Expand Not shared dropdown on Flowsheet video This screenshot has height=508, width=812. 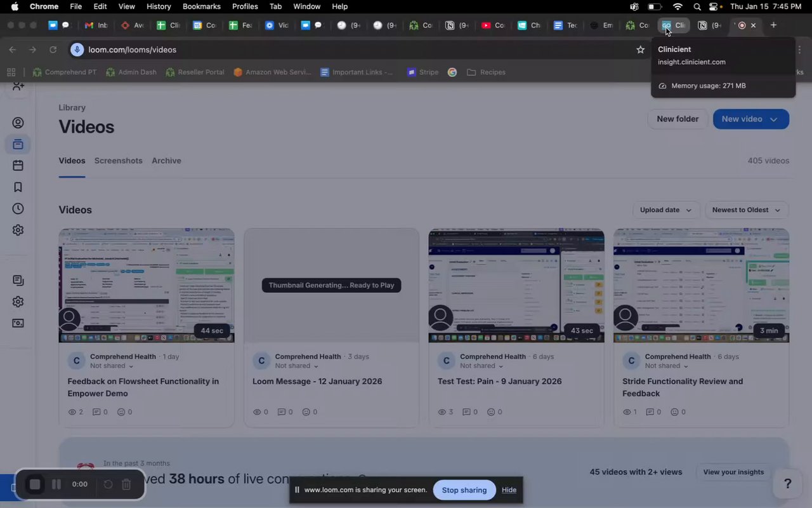pos(112,366)
